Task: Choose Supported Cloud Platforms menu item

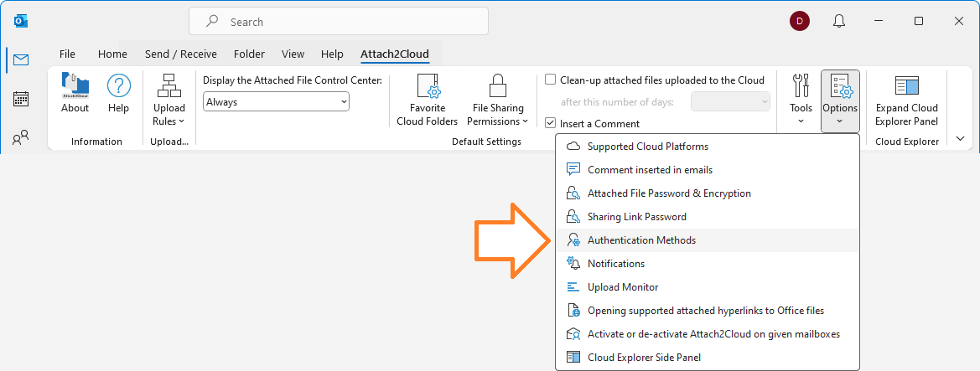Action: pyautogui.click(x=708, y=147)
